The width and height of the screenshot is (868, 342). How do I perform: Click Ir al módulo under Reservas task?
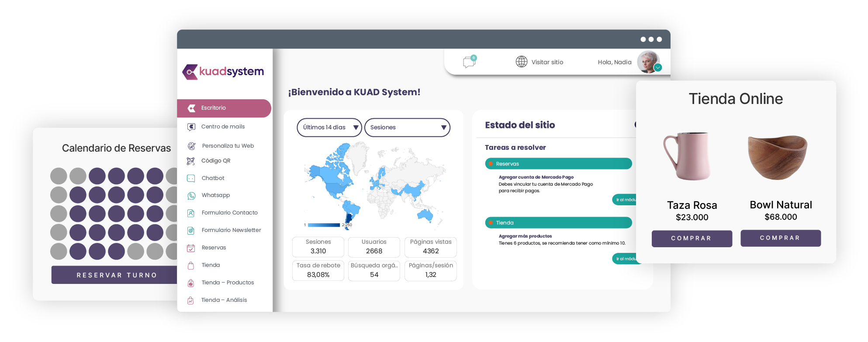tap(625, 200)
